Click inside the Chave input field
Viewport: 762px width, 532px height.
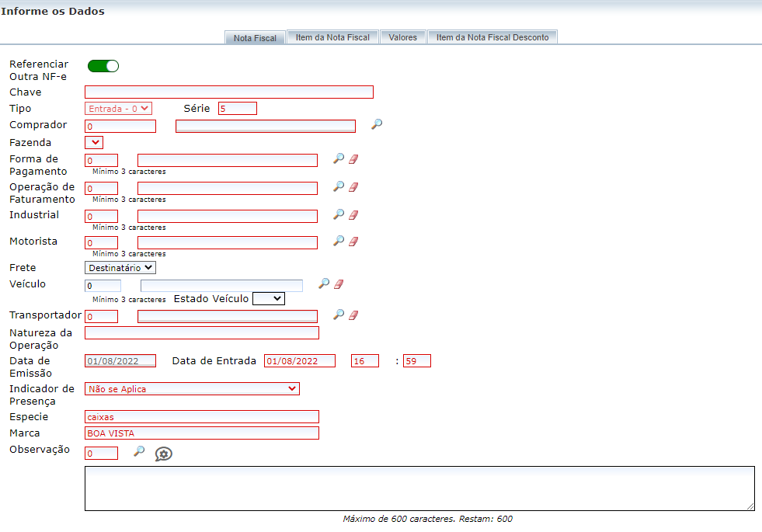(228, 92)
